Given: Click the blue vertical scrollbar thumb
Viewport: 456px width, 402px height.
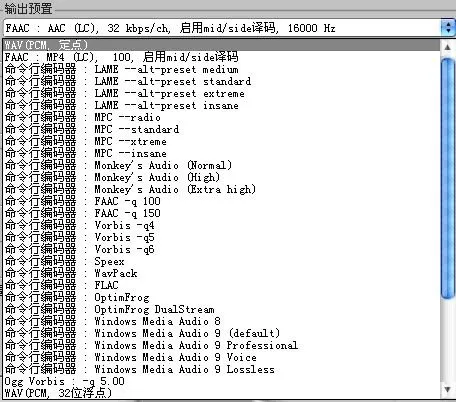Looking at the screenshot, I should tap(448, 178).
